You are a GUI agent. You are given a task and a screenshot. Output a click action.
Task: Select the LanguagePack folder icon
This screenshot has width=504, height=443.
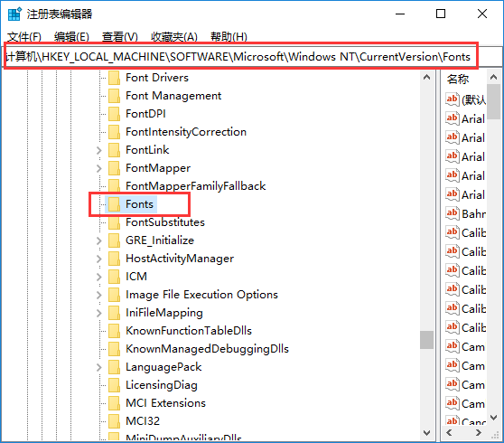click(114, 367)
